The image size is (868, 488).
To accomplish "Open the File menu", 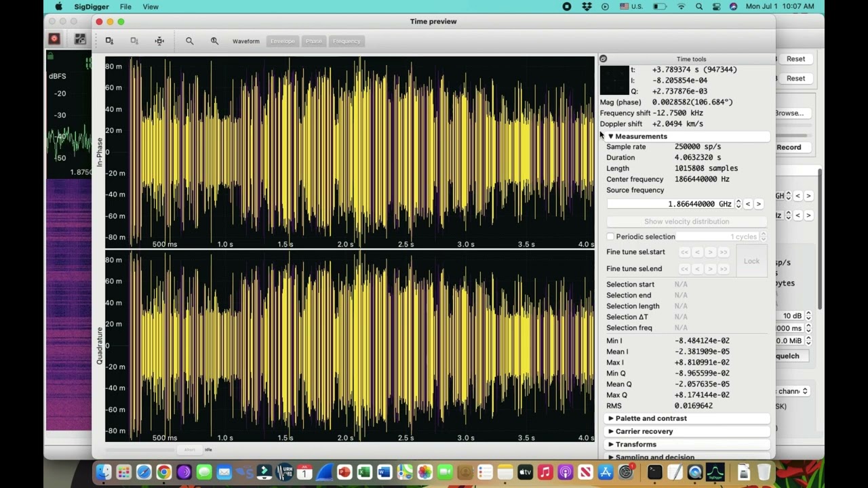I will pyautogui.click(x=125, y=7).
